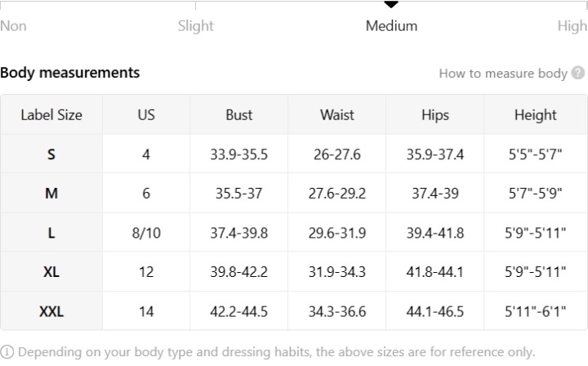This screenshot has width=588, height=366.
Task: Click the Height column header
Action: 536,115
